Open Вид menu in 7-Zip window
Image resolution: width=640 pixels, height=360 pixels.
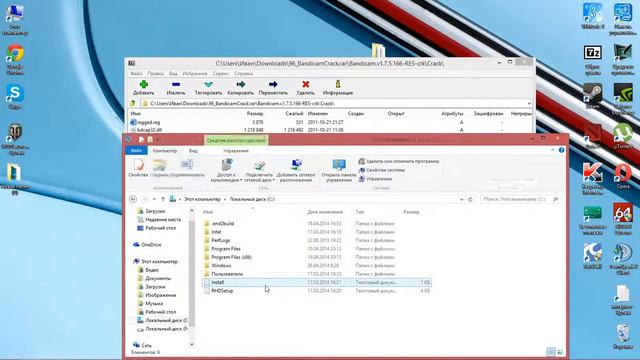(173, 73)
